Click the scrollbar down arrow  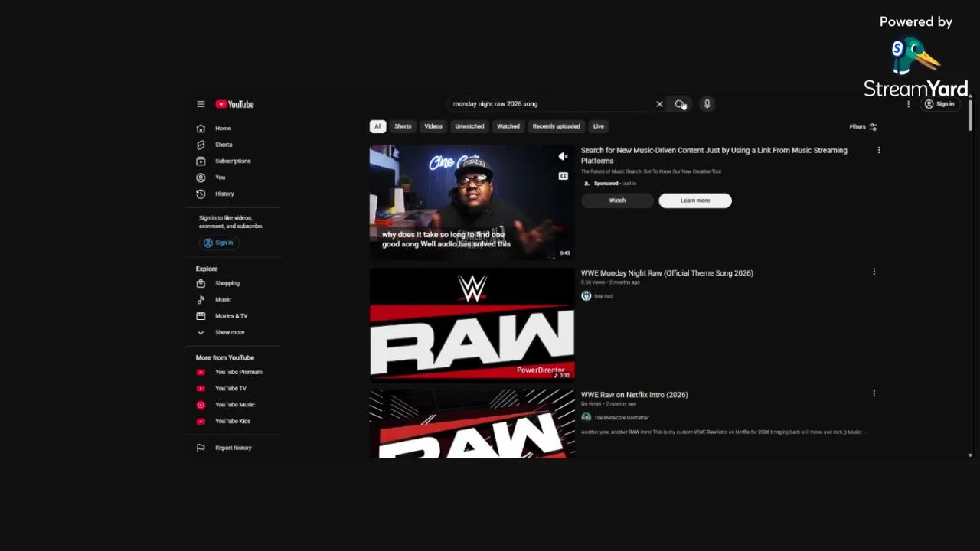click(x=970, y=455)
